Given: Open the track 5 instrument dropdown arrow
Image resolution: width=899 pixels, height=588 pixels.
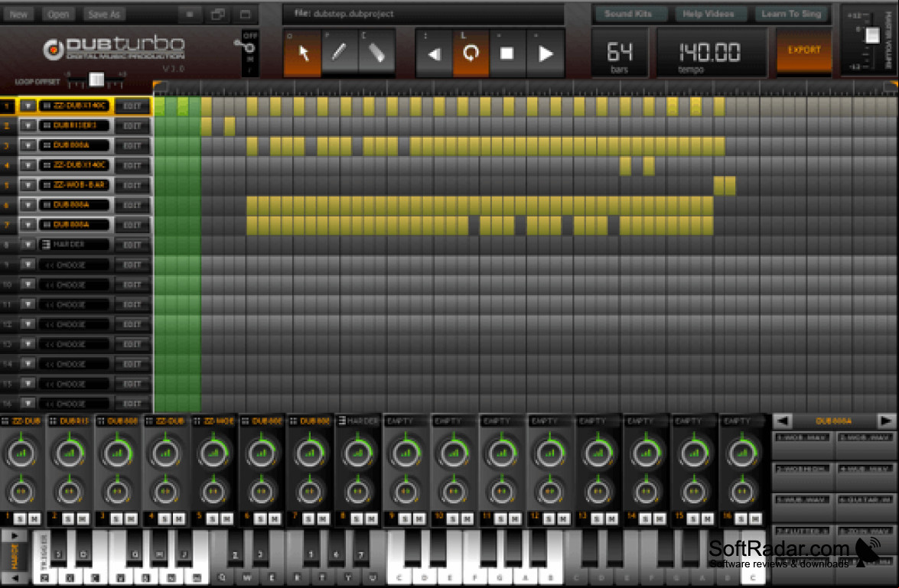Looking at the screenshot, I should (28, 185).
